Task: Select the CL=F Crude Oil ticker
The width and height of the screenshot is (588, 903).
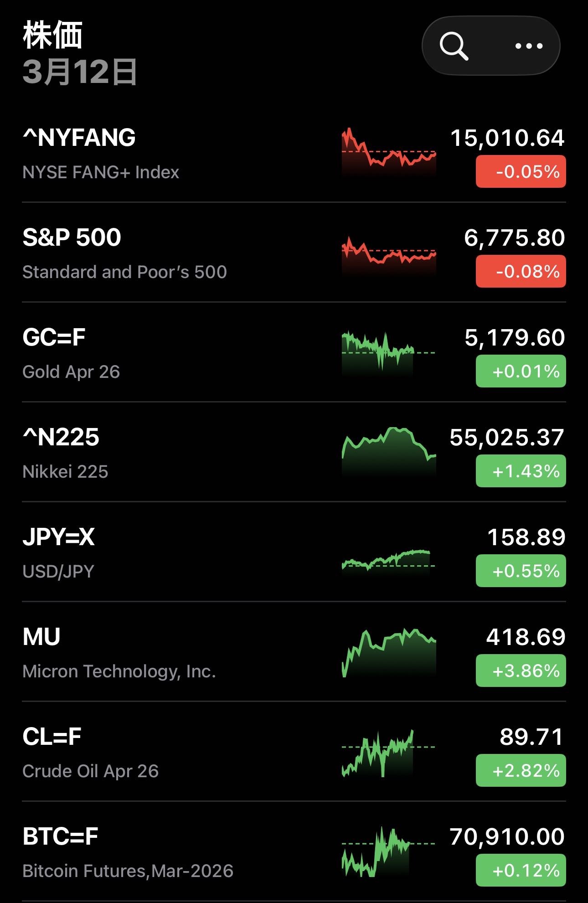Action: [52, 737]
